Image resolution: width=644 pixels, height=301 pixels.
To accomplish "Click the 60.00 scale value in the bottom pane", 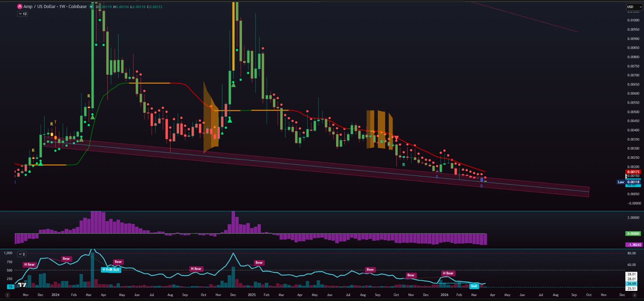I will pyautogui.click(x=632, y=265).
